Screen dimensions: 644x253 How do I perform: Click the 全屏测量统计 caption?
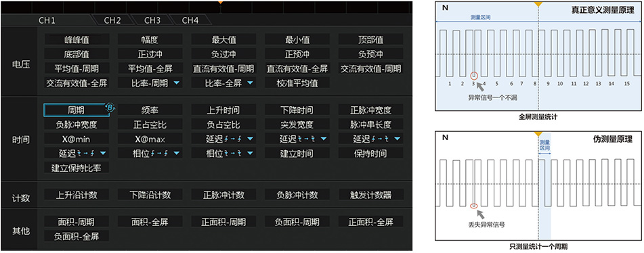538,117
